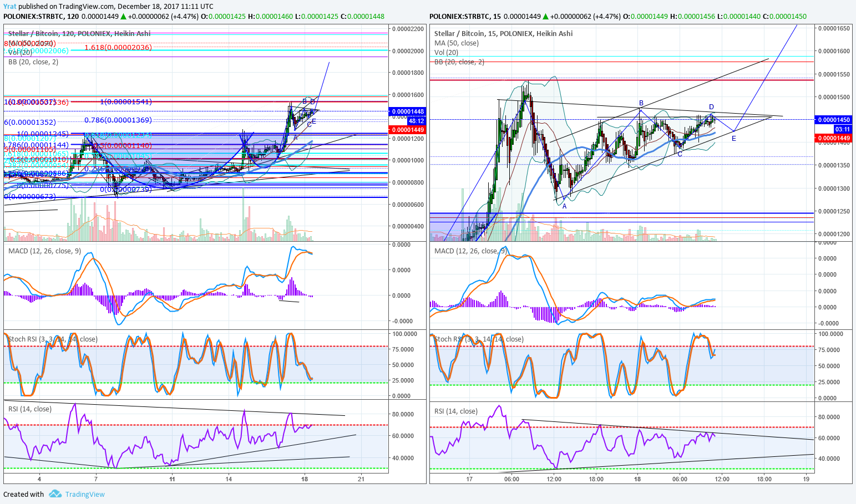Click the blue 0.00001450 price tag

[x=833, y=120]
